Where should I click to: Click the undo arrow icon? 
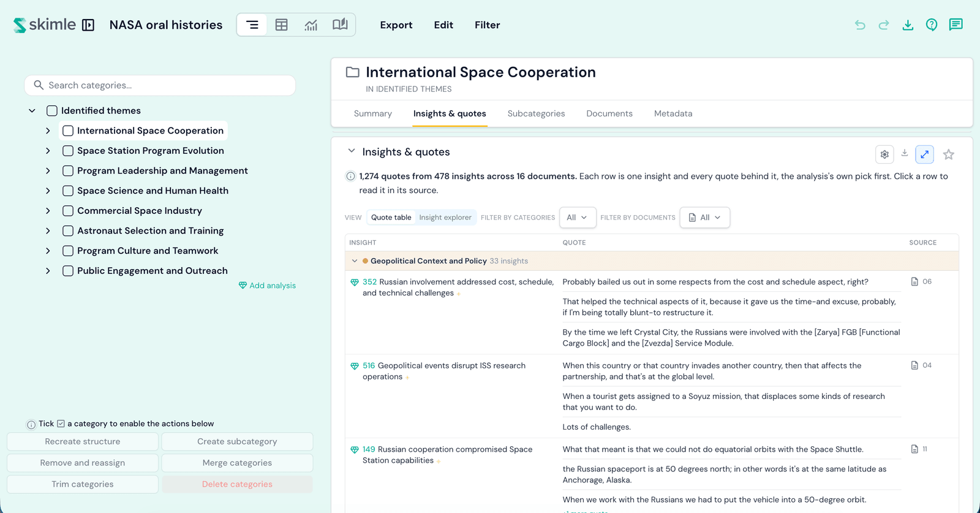(860, 25)
